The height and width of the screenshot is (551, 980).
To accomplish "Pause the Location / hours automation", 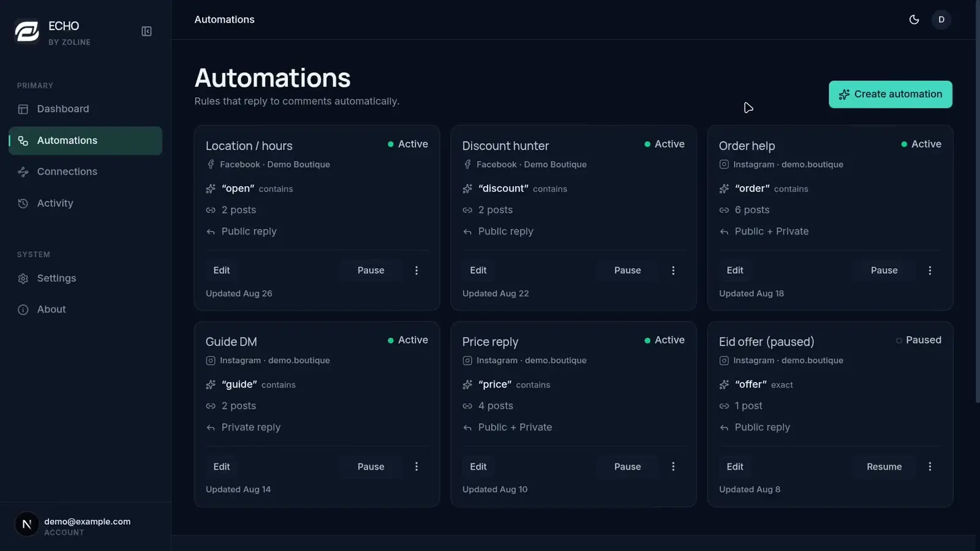I will tap(371, 271).
